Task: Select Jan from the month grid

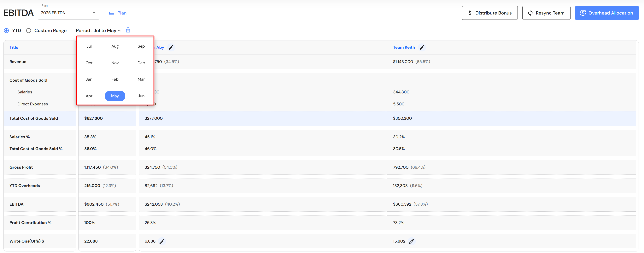Action: (89, 79)
